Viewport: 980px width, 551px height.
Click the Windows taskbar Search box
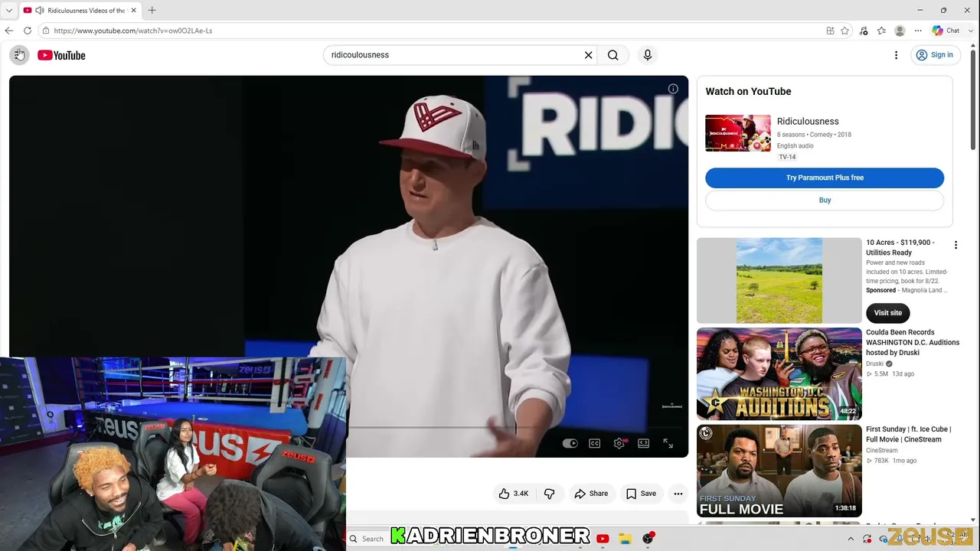(369, 539)
